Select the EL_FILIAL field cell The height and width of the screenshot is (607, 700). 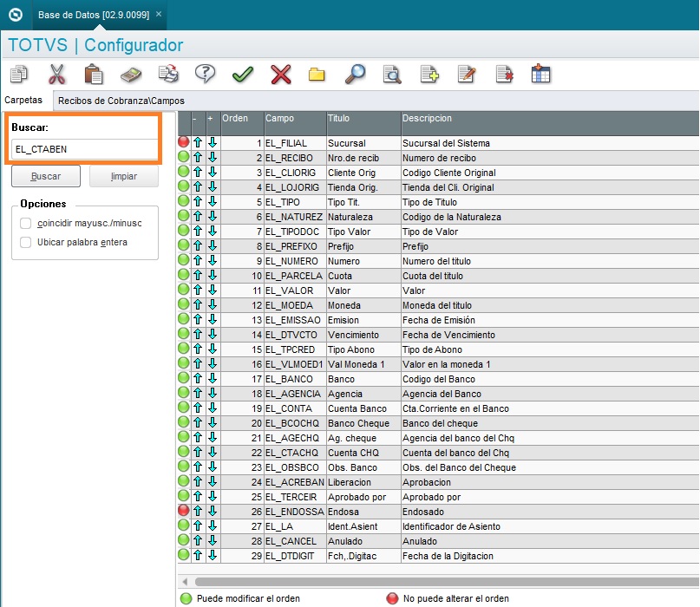point(295,143)
